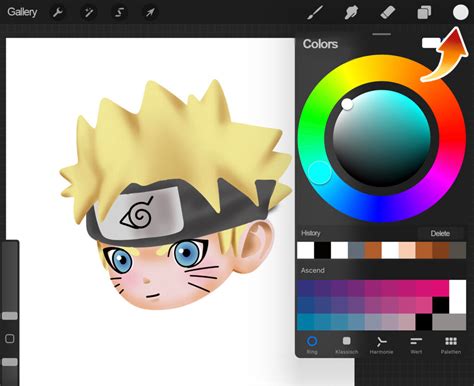Open the Adjustments magic wand menu

(89, 13)
